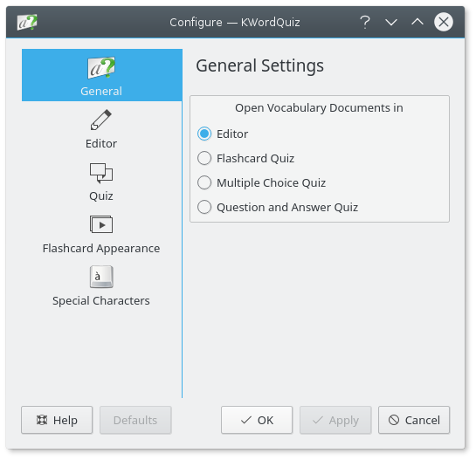Close the Configure dialog window
Image resolution: width=476 pixels, height=460 pixels.
pyautogui.click(x=444, y=22)
